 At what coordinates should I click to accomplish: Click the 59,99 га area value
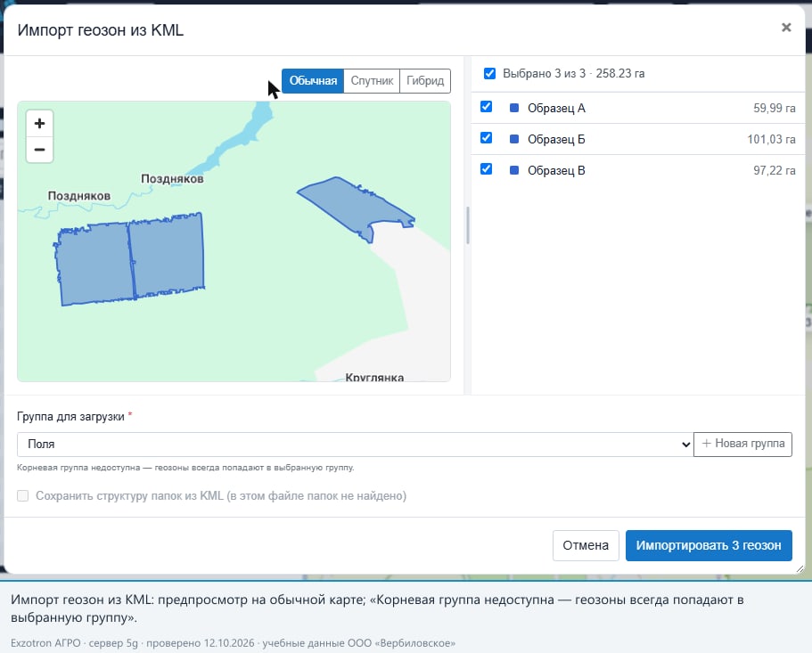pyautogui.click(x=775, y=108)
